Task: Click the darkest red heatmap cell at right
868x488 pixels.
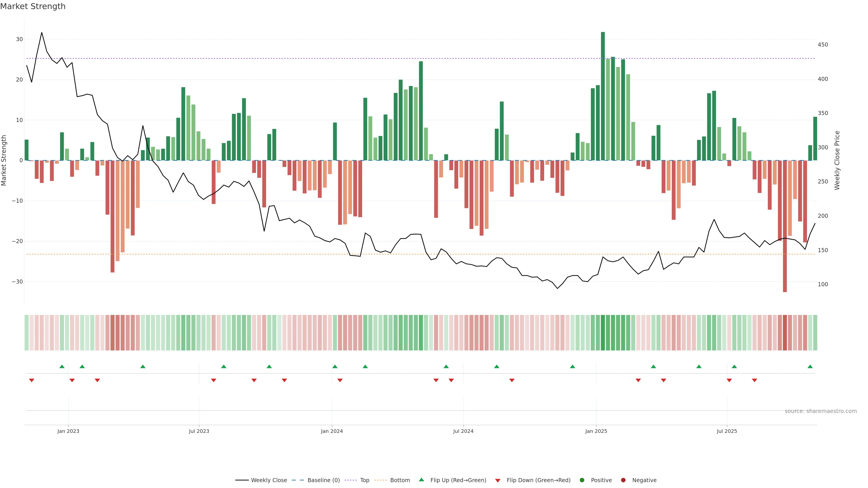Action: 785,332
